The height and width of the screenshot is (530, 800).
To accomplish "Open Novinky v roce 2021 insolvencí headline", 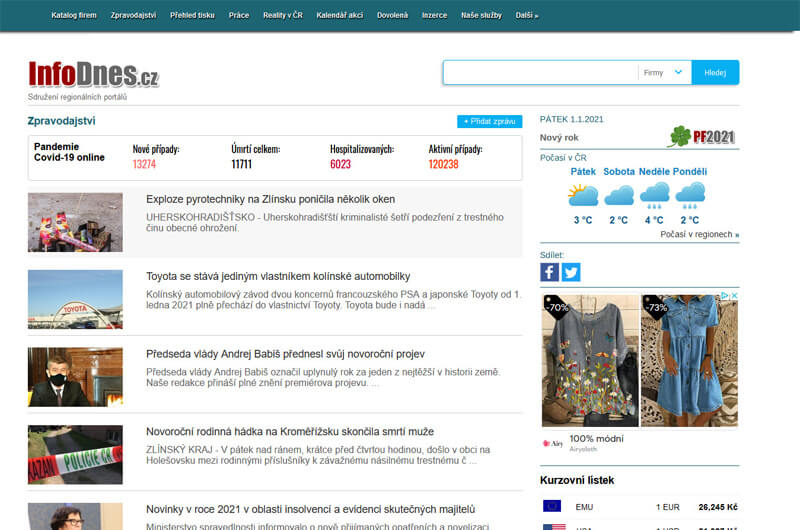I will [310, 509].
